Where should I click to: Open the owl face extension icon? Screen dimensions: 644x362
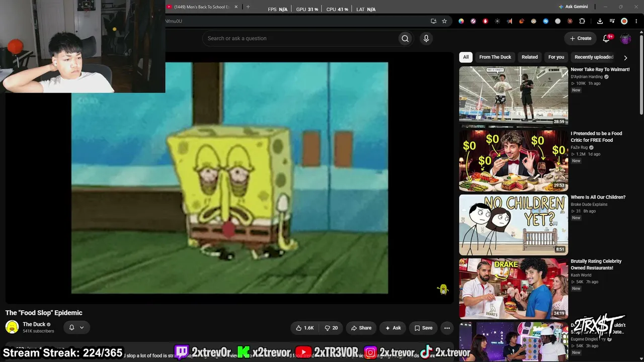533,21
